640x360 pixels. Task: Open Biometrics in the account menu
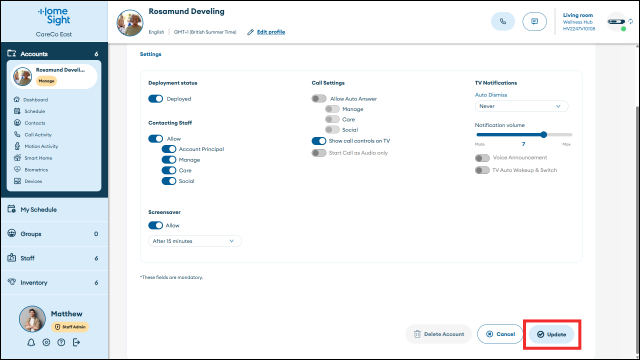[x=36, y=170]
